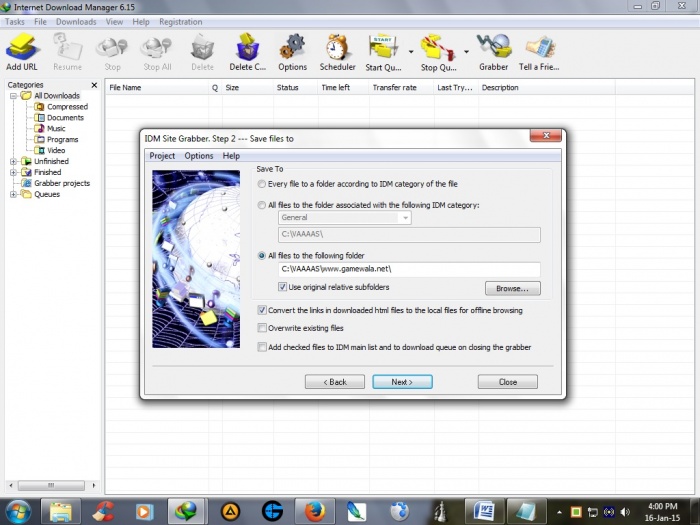The image size is (700, 525).
Task: Close the Categories panel
Action: click(x=94, y=85)
